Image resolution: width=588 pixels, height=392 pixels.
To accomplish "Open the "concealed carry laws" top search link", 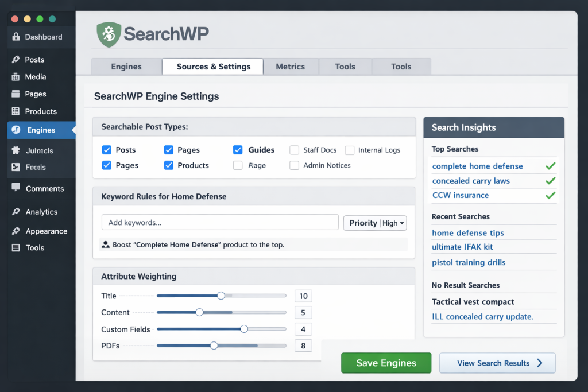I will tap(471, 181).
